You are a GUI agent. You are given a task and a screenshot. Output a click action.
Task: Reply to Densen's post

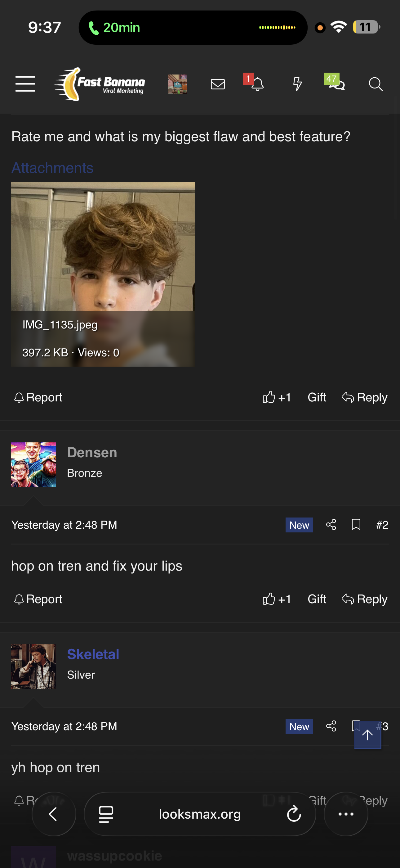[x=365, y=599]
